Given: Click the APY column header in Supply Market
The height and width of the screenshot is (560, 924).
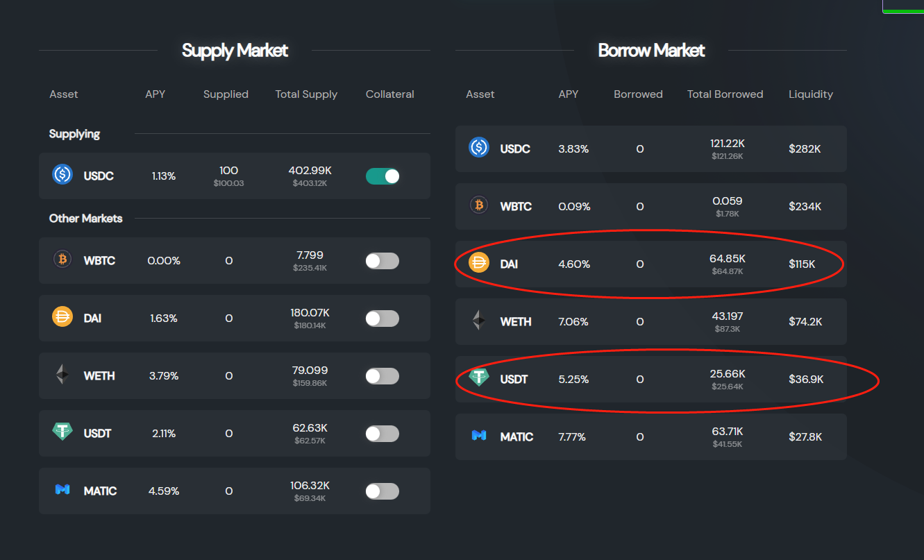Looking at the screenshot, I should (155, 94).
